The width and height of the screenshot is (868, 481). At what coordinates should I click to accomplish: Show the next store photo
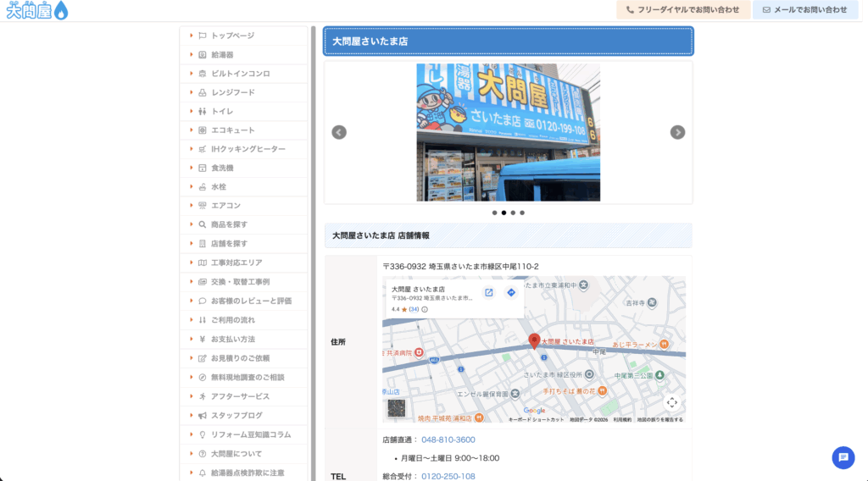(677, 132)
